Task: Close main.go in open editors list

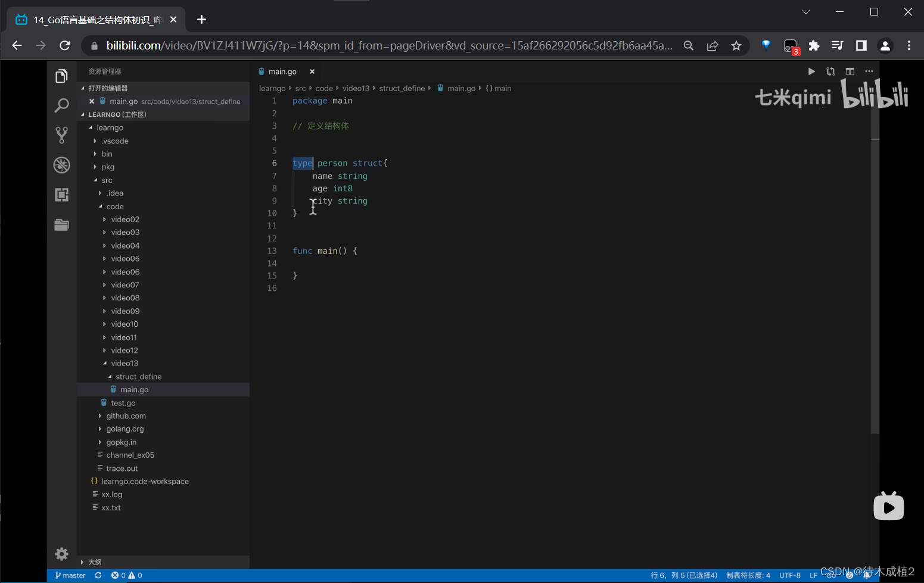Action: pyautogui.click(x=92, y=101)
